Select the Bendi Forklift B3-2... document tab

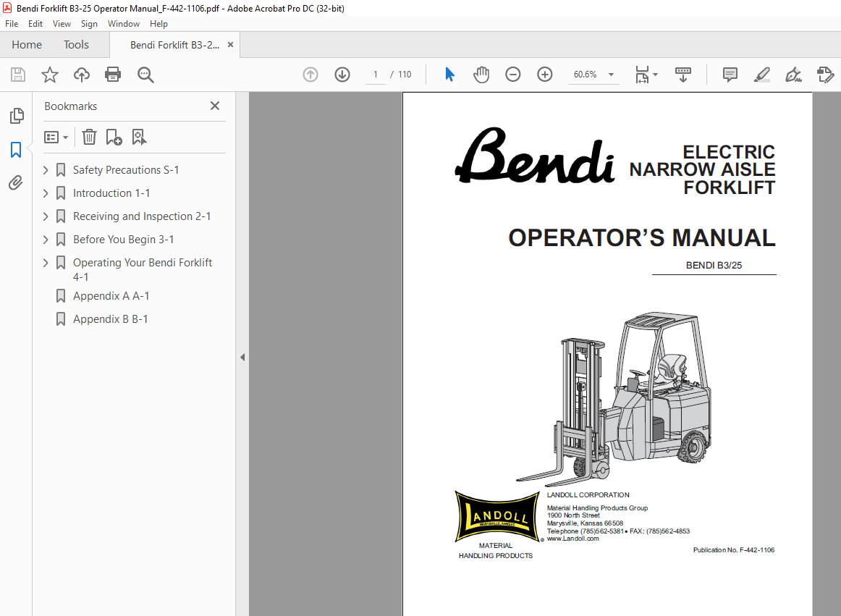point(174,45)
